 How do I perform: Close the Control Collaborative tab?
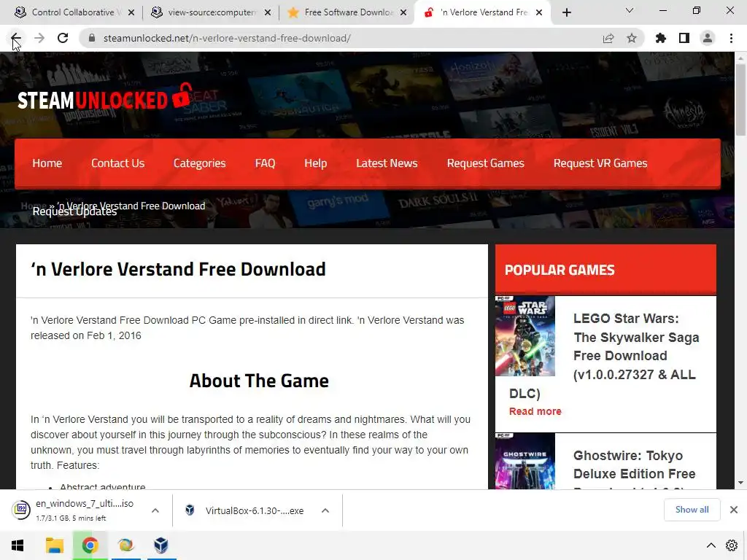point(131,12)
